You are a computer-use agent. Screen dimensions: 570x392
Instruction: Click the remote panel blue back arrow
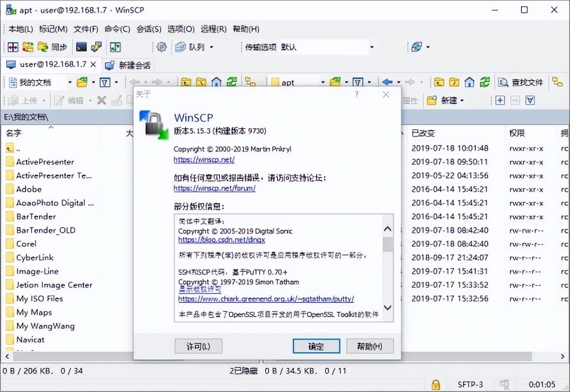pyautogui.click(x=387, y=82)
